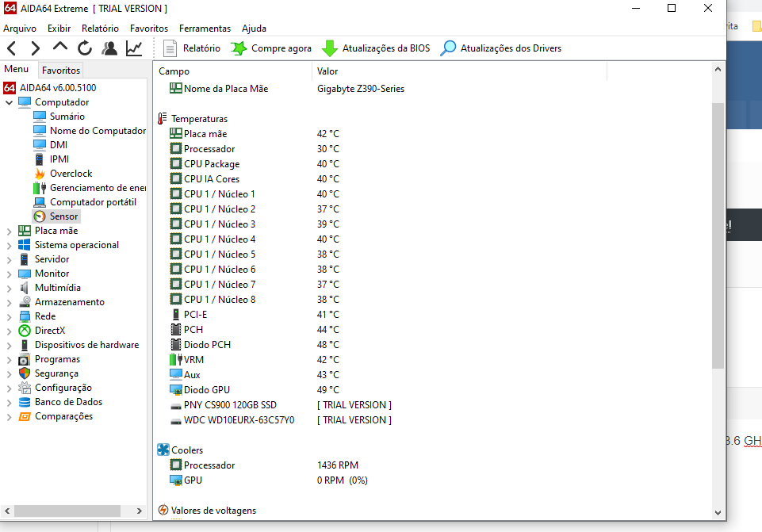Click the Comparações icon
Image resolution: width=762 pixels, height=532 pixels.
(25, 416)
